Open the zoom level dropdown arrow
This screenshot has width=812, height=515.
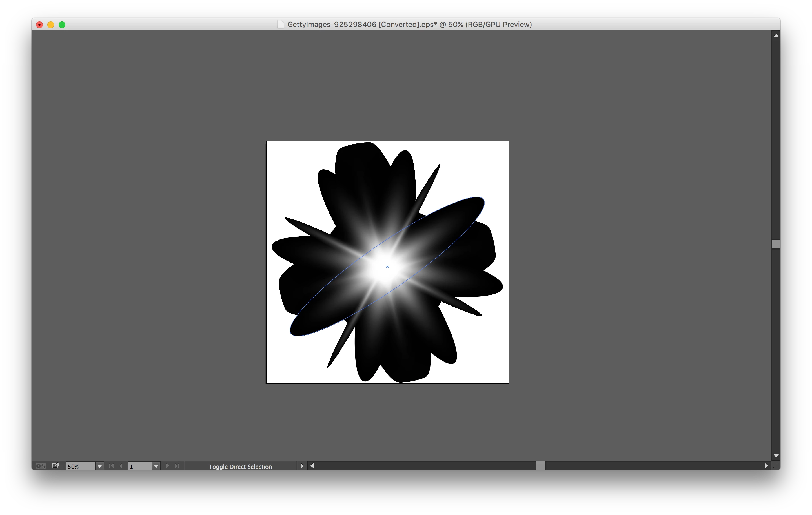[x=99, y=467]
